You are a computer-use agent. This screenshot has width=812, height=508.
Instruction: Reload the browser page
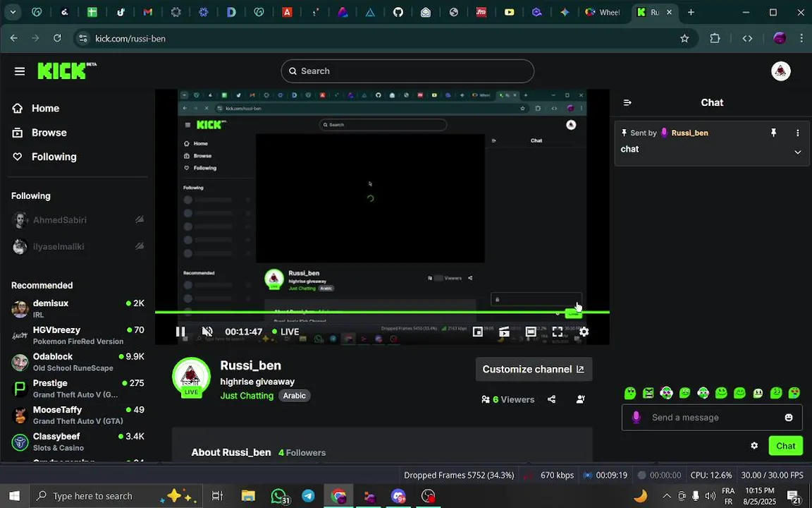coord(58,38)
